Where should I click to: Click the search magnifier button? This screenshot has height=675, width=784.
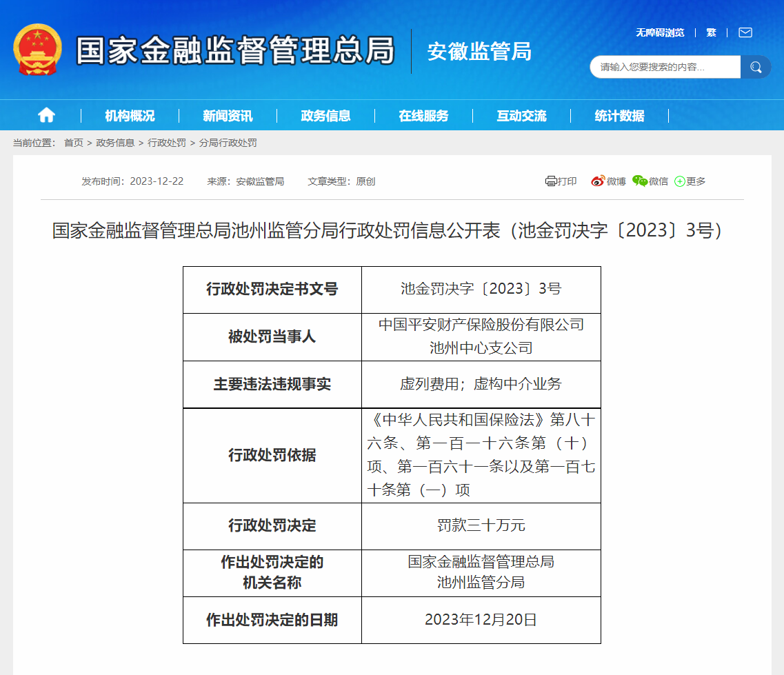click(x=756, y=67)
